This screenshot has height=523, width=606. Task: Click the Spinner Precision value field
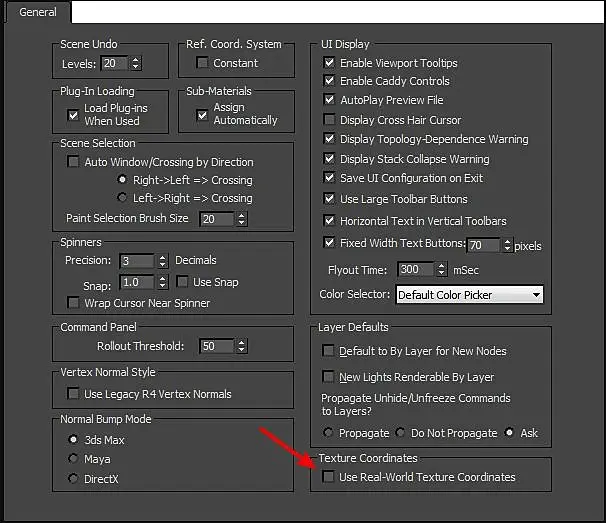pos(137,261)
